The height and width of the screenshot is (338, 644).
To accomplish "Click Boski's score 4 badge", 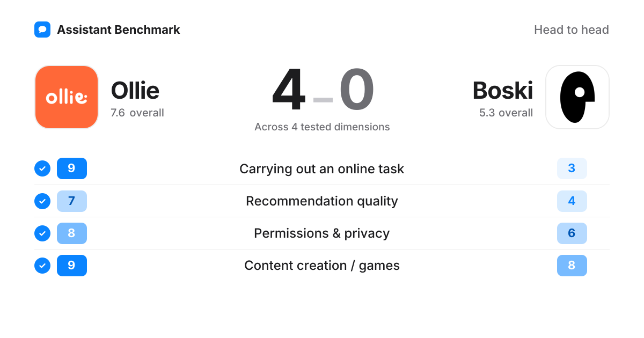I will (572, 201).
